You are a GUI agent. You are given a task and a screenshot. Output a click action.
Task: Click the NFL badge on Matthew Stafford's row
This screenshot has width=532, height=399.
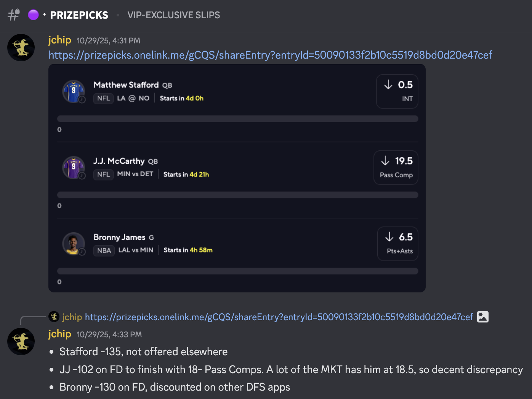point(103,98)
